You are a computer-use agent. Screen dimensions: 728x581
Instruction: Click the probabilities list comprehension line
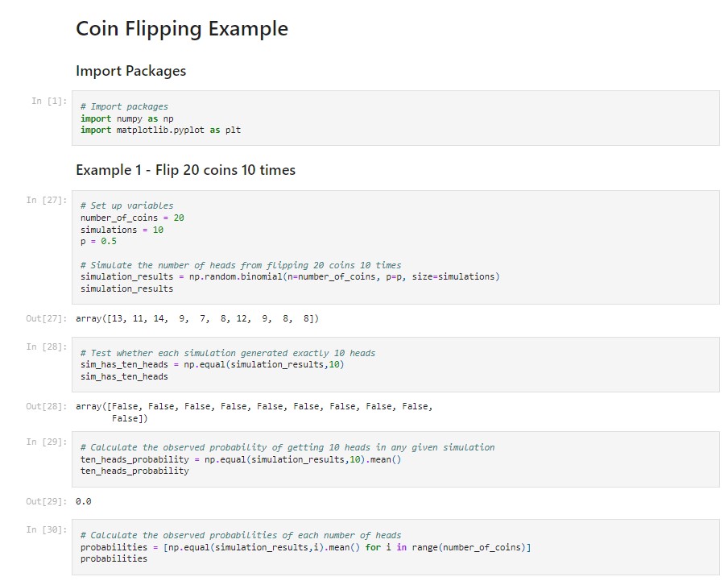click(305, 547)
